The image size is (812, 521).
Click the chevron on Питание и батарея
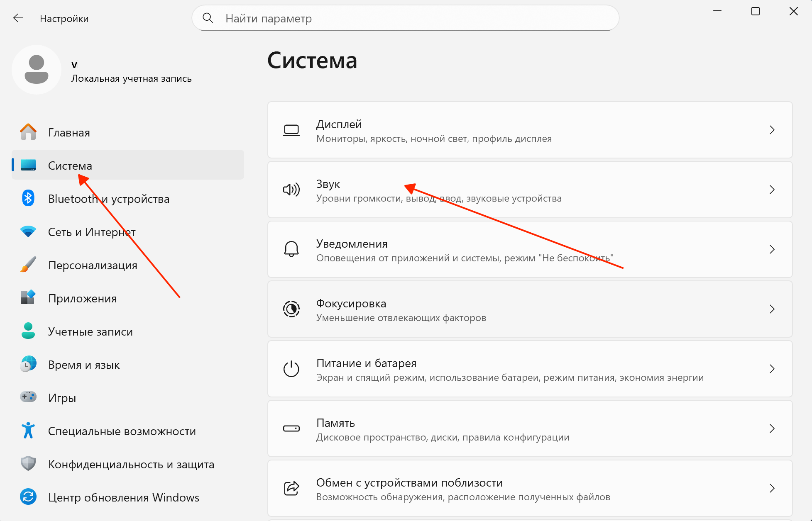[x=772, y=369]
